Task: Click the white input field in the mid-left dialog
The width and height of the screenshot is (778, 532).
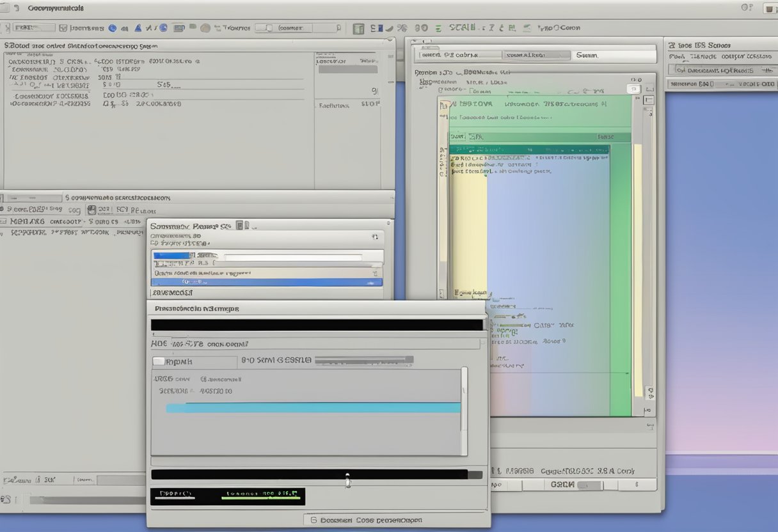Action: tap(294, 258)
